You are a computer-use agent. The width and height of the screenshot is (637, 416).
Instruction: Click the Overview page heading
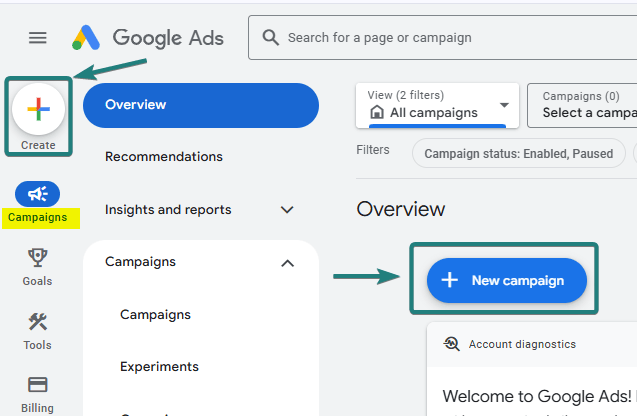(401, 209)
